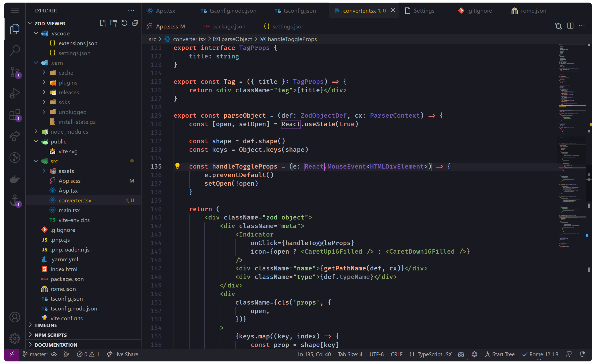Switch to the App.scss tab
Screen dimensions: 596x364
167,26
